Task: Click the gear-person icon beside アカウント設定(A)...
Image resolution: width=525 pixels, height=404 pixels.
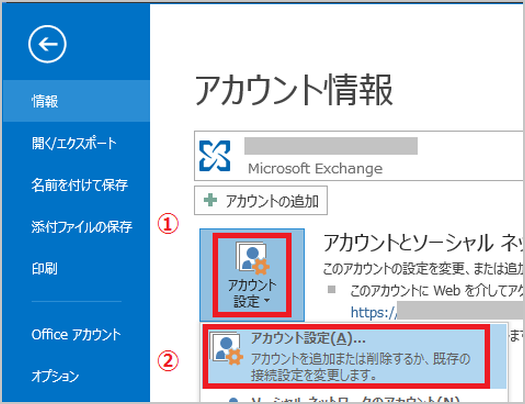Action: (x=226, y=349)
